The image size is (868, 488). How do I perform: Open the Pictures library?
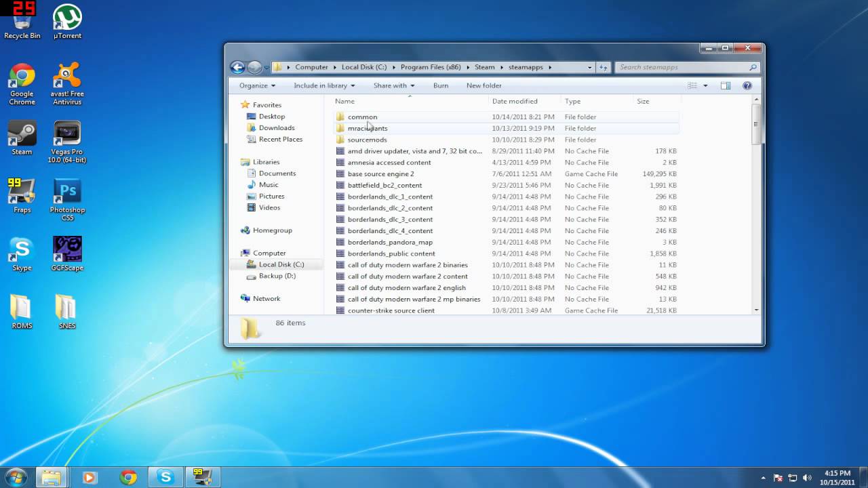[271, 197]
